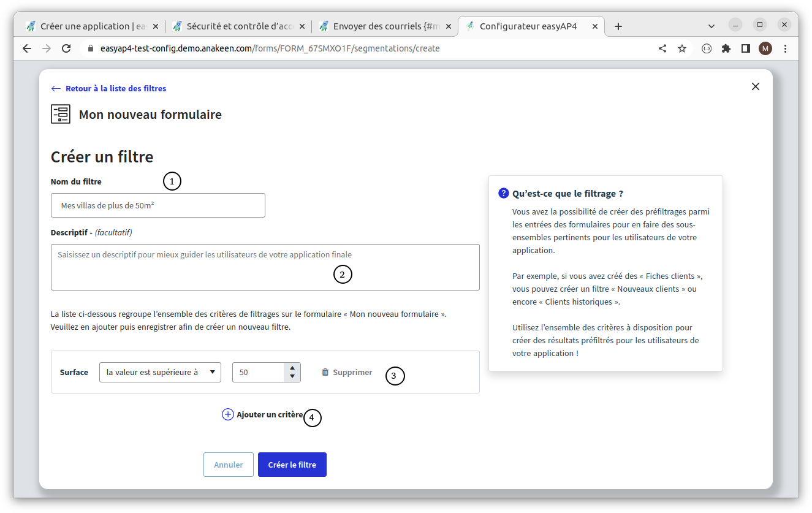Open the Chrome profile avatar icon

(765, 48)
